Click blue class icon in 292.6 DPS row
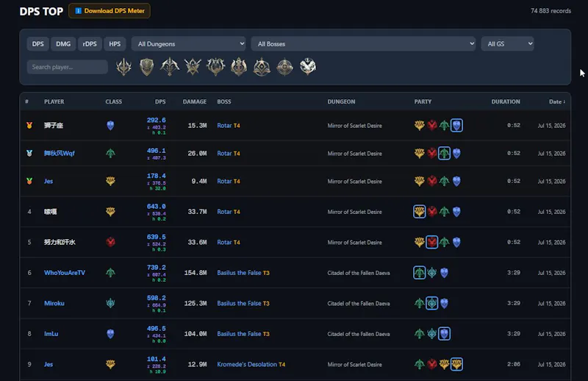 click(110, 125)
